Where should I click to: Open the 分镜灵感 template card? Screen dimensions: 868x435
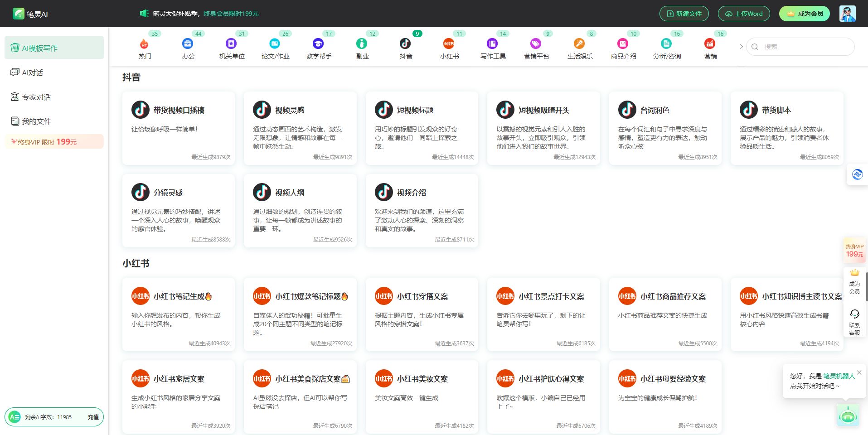click(x=179, y=210)
